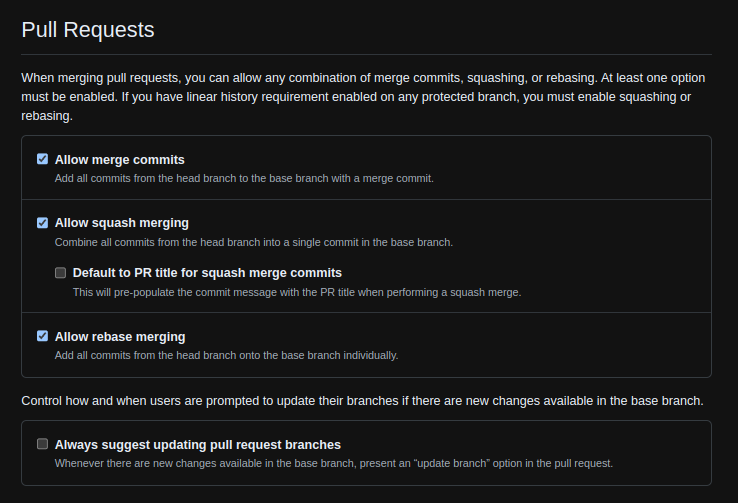
Task: Uncheck the Allow rebase merging checkbox
Action: (43, 336)
